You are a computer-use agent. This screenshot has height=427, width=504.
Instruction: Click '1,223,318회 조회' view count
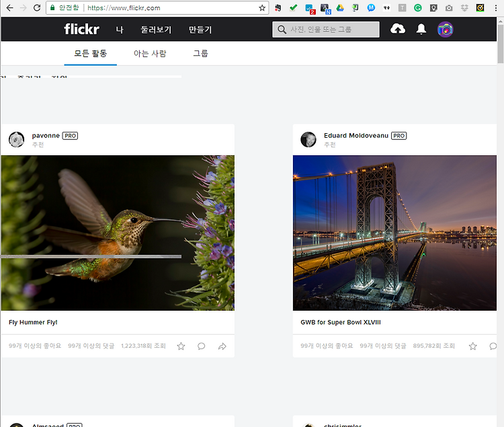click(x=143, y=346)
